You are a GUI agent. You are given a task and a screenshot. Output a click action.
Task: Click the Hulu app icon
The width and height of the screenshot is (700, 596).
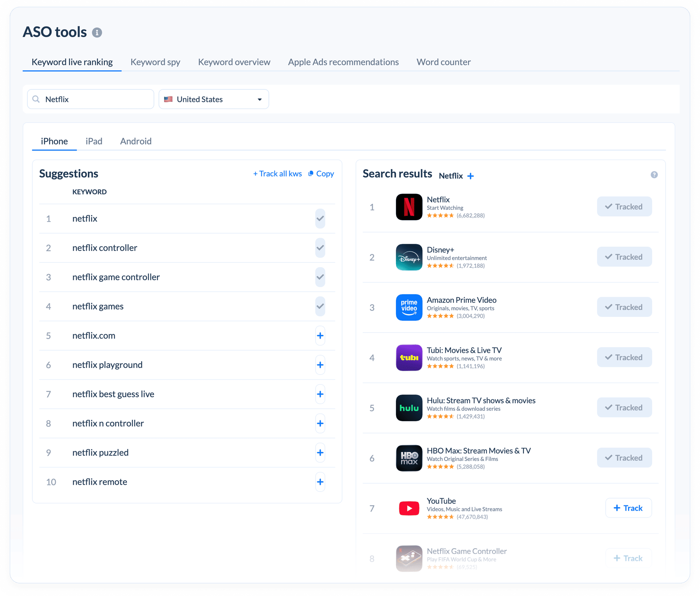409,408
